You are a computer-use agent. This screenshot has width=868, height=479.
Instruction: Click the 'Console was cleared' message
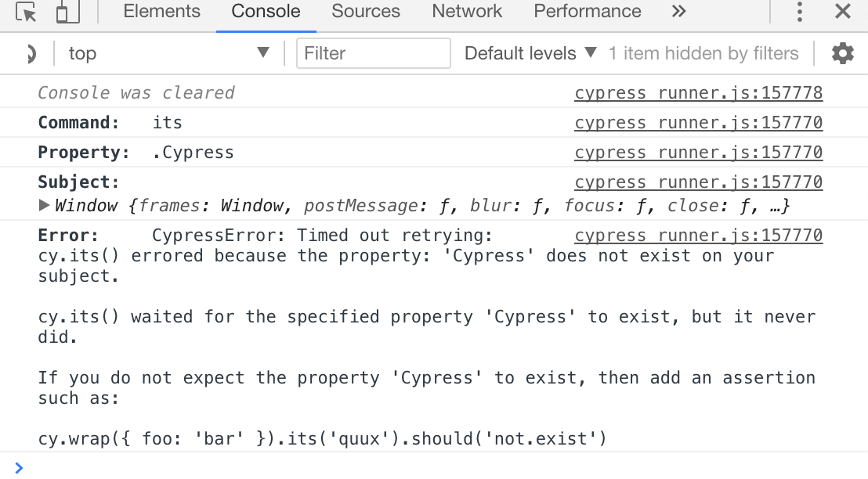[136, 93]
